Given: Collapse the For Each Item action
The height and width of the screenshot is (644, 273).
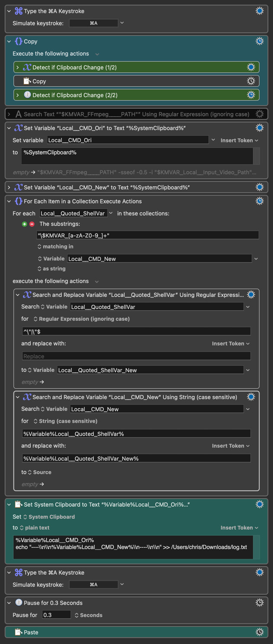Looking at the screenshot, I should tap(9, 201).
